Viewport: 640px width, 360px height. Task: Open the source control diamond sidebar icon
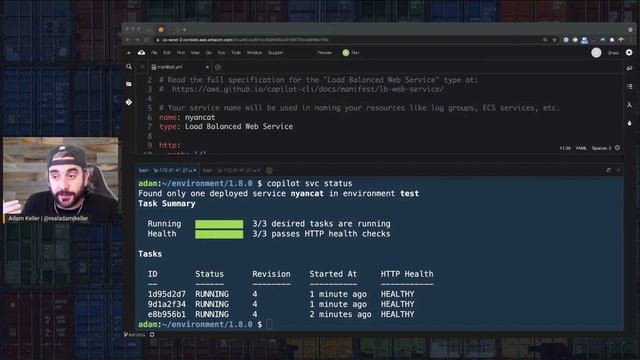[129, 102]
